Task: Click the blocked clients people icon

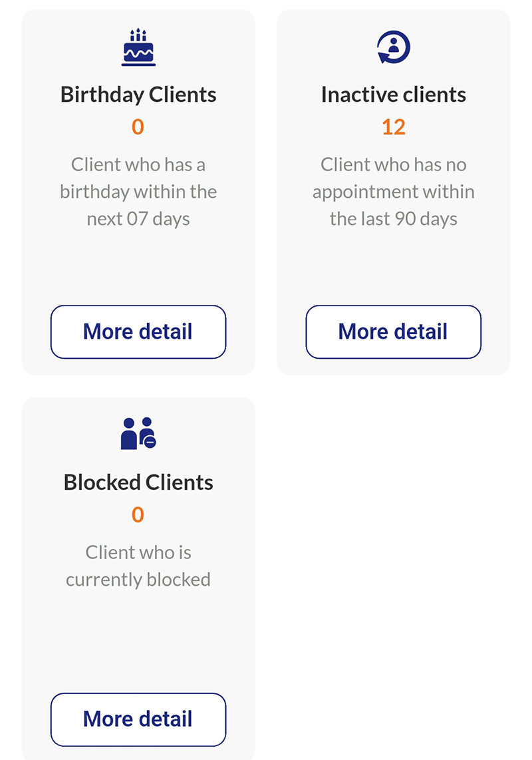Action: pyautogui.click(x=138, y=431)
